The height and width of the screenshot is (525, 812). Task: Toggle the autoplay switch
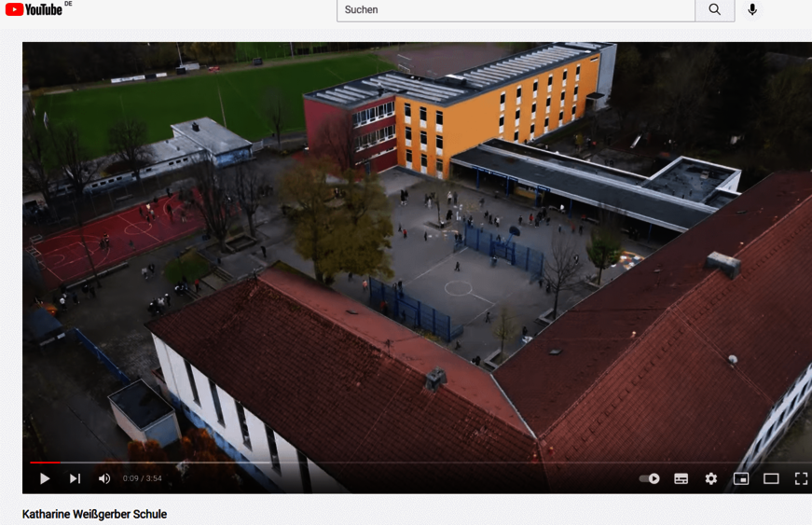click(x=650, y=478)
